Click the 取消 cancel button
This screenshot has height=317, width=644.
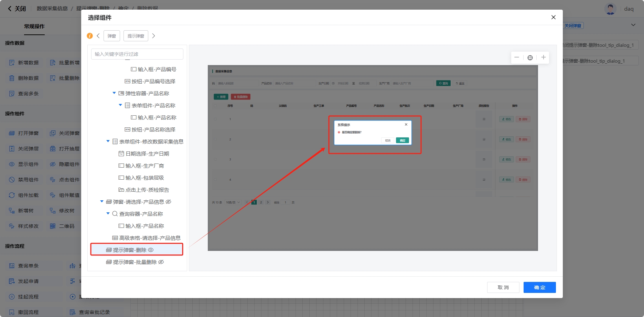503,287
